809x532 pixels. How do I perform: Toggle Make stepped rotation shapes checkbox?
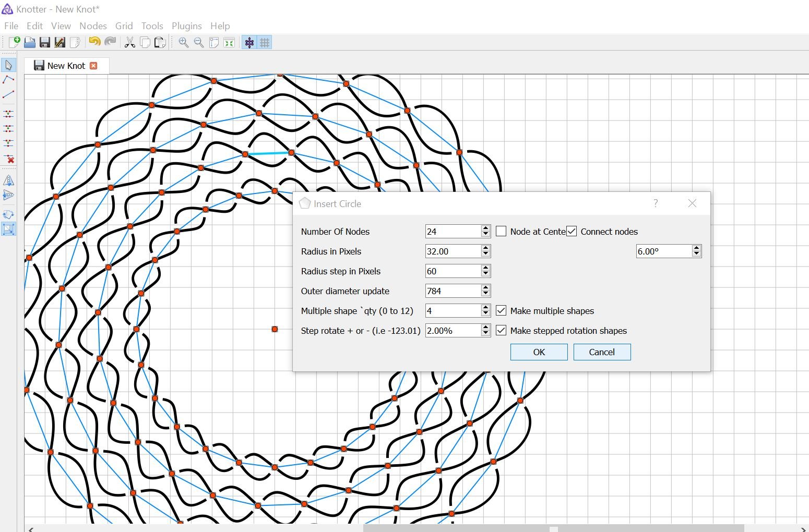tap(501, 330)
